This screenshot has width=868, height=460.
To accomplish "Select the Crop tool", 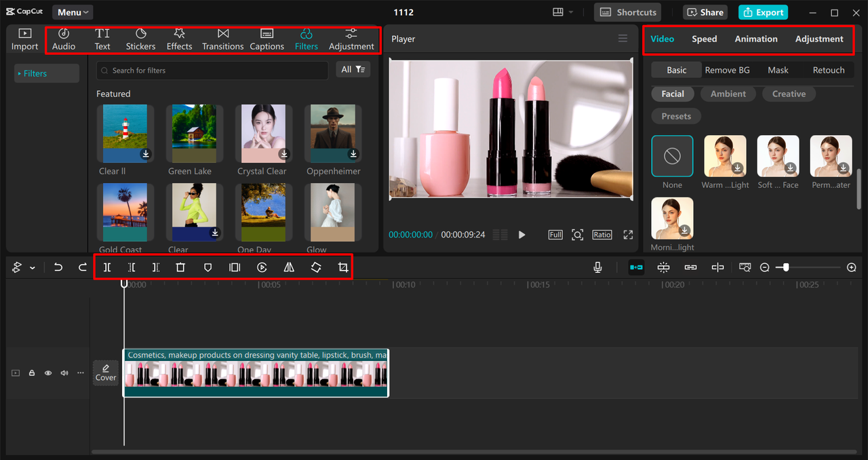I will [x=343, y=267].
